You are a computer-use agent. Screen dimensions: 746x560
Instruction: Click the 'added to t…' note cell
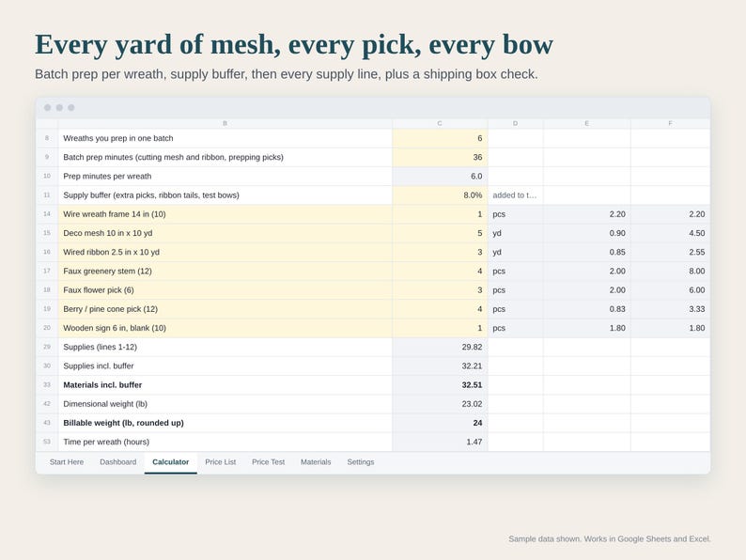click(515, 195)
